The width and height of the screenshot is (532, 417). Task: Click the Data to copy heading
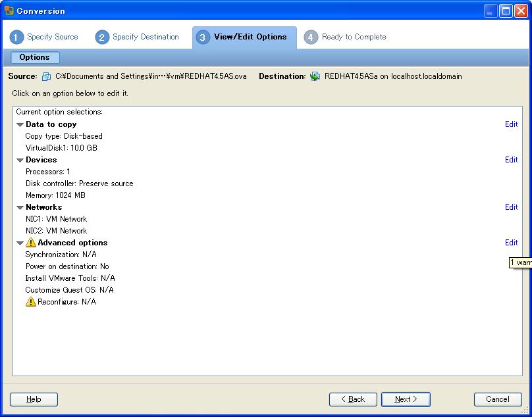[51, 124]
